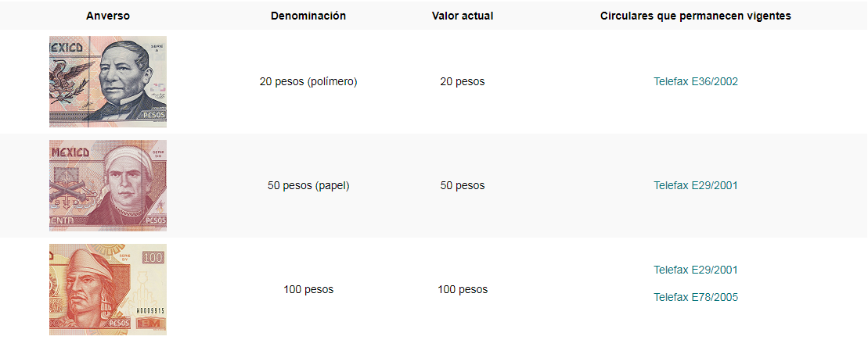Select the Circulares que permanecen vigentes header
This screenshot has width=868, height=340.
[695, 16]
